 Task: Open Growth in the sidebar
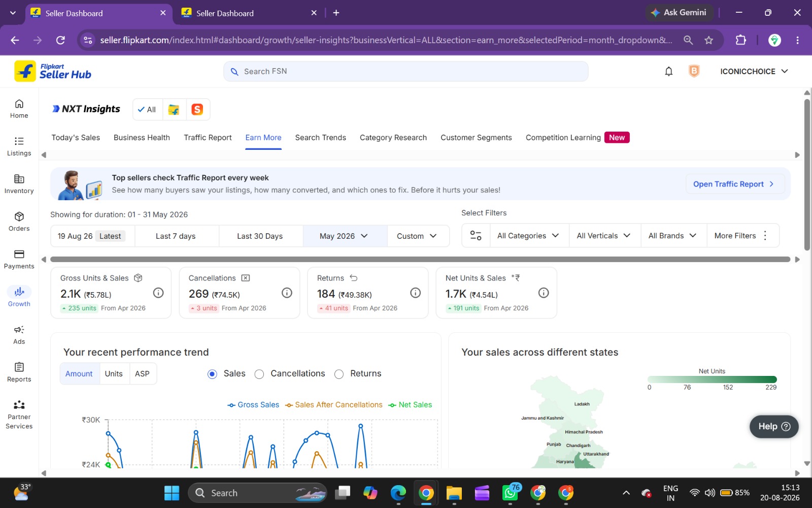19,297
